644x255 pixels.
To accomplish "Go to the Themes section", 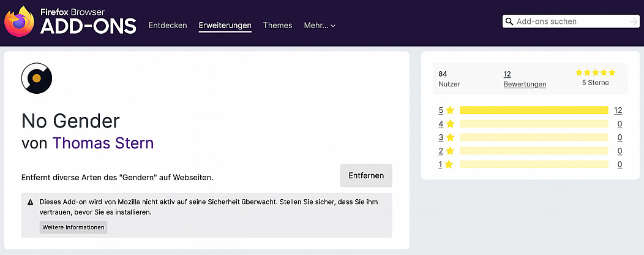I will [277, 25].
